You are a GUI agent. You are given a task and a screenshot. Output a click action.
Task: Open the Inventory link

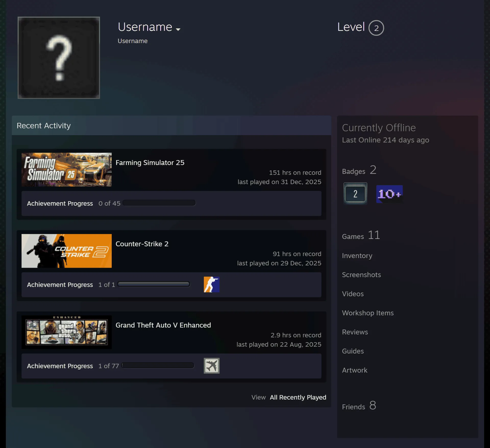(x=357, y=255)
